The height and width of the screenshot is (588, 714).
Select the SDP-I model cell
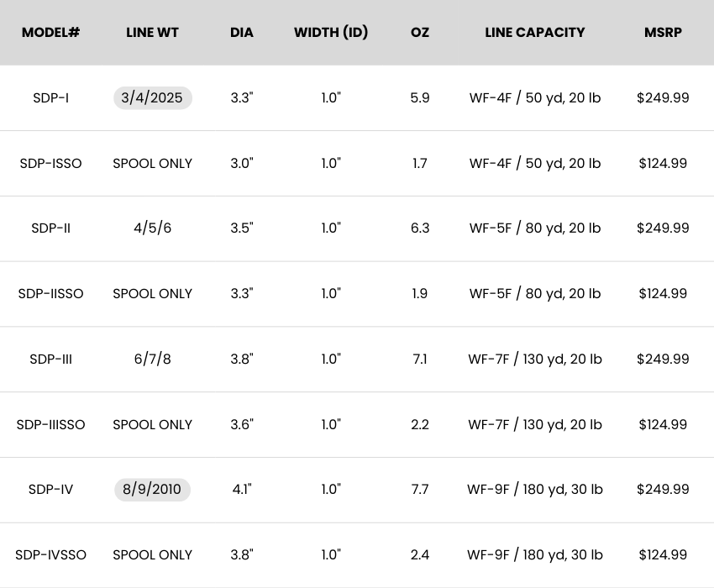(50, 97)
